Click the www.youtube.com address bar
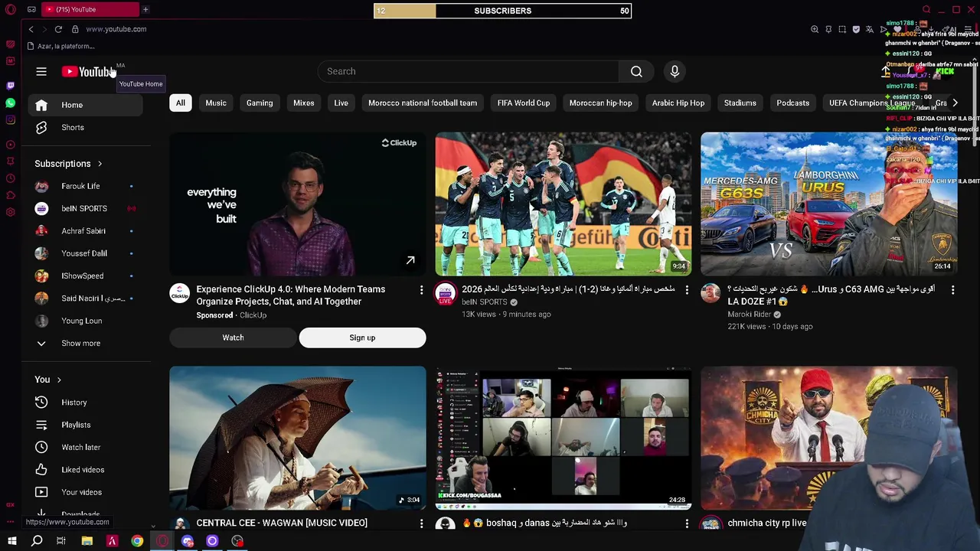 pos(116,29)
